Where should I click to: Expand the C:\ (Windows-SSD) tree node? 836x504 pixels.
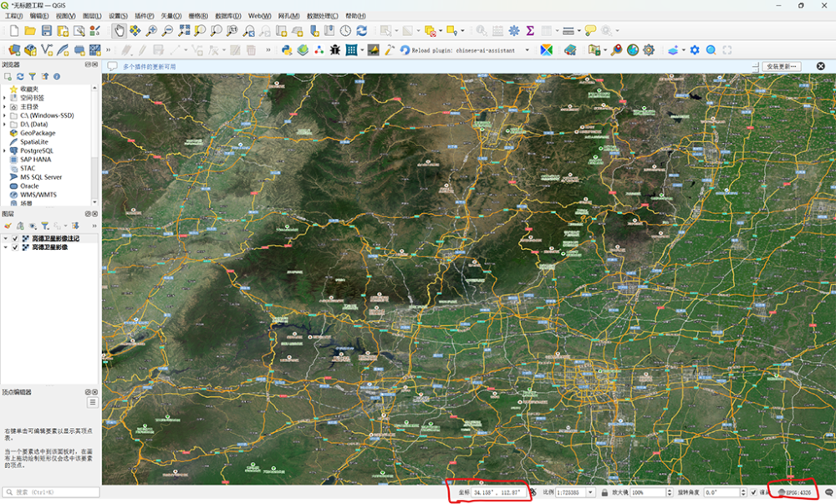(x=4, y=115)
